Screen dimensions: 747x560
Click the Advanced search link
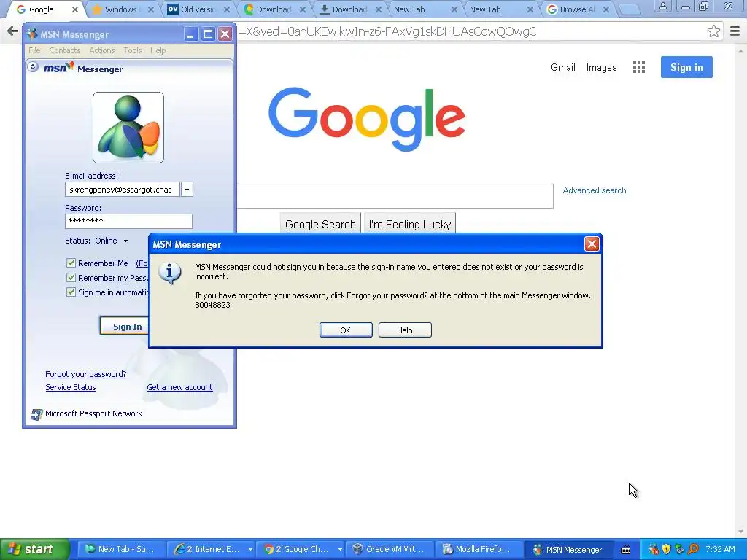click(595, 190)
